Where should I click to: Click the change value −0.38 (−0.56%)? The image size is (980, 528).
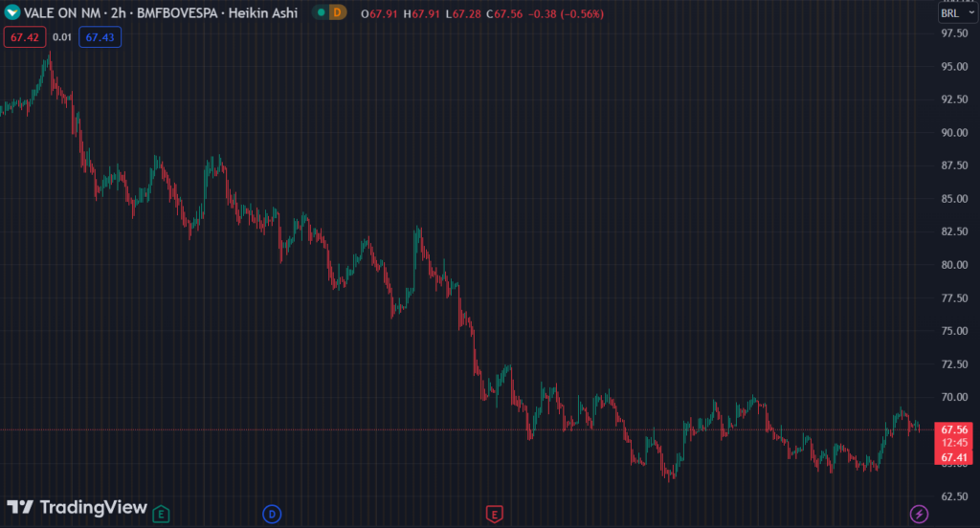566,13
